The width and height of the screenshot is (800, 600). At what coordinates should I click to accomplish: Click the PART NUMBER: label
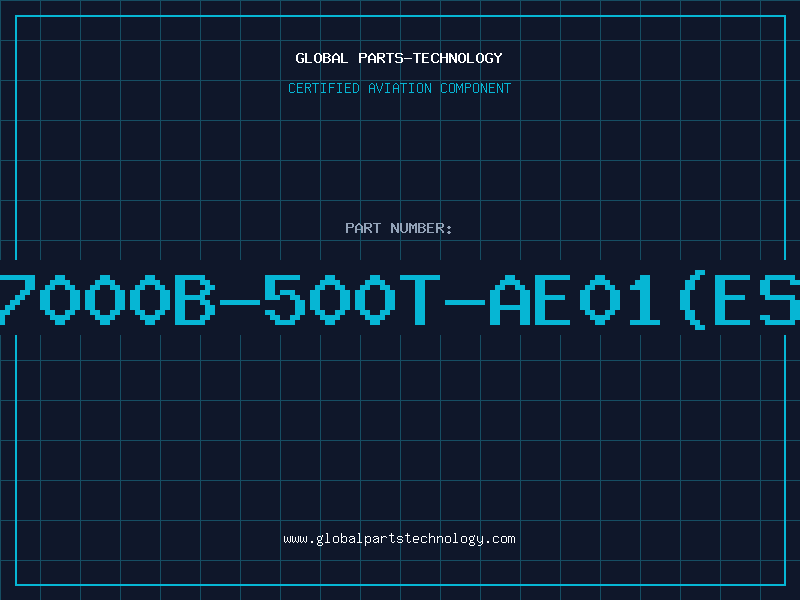point(399,228)
